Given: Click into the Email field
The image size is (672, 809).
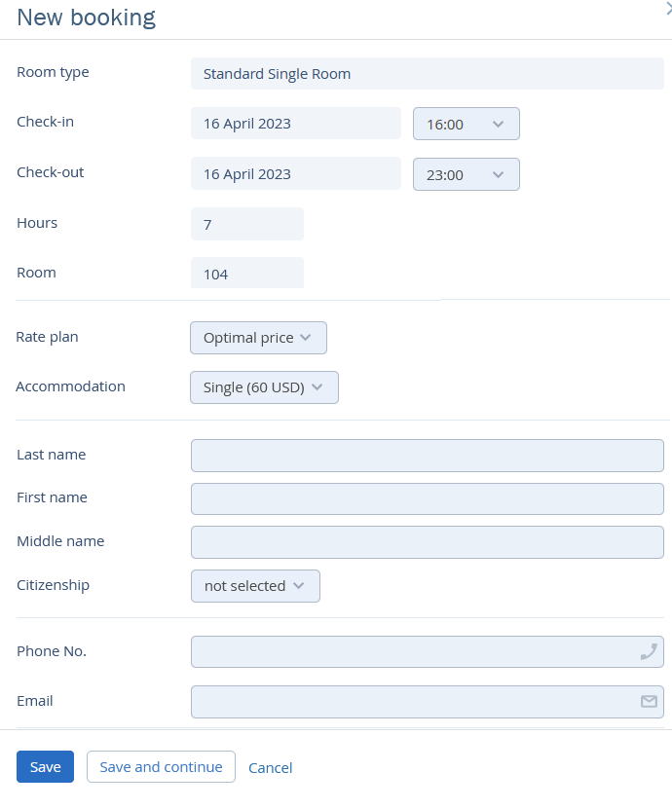Looking at the screenshot, I should coord(428,702).
